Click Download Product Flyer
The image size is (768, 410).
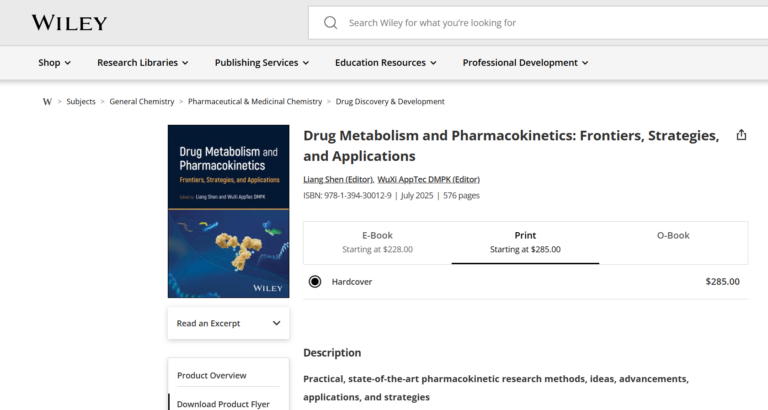click(223, 404)
